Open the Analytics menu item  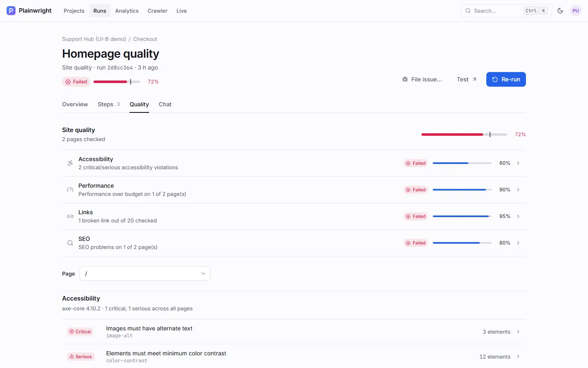click(x=127, y=11)
